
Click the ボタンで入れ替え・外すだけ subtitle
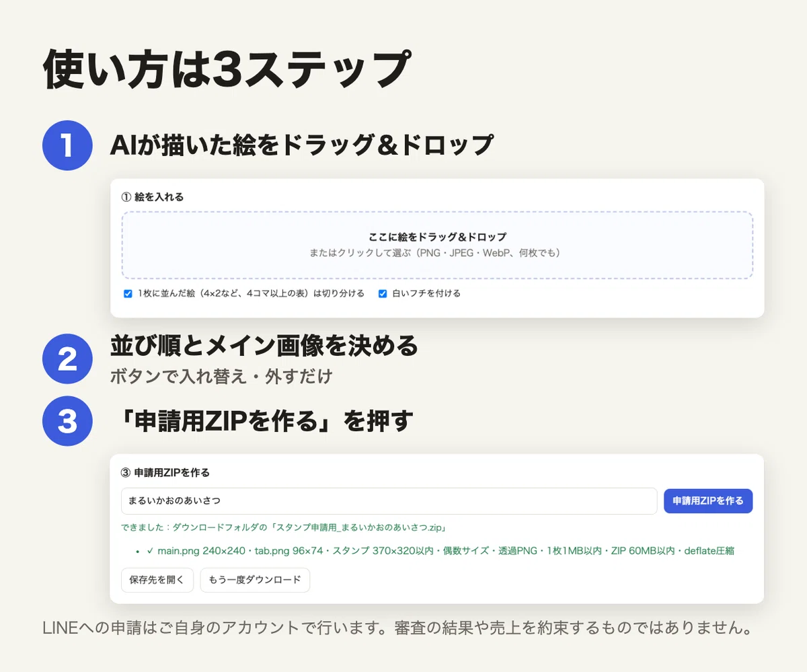pyautogui.click(x=221, y=377)
